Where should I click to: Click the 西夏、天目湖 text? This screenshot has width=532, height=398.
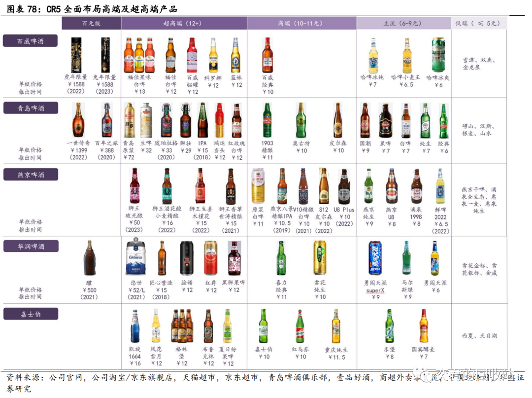(479, 335)
